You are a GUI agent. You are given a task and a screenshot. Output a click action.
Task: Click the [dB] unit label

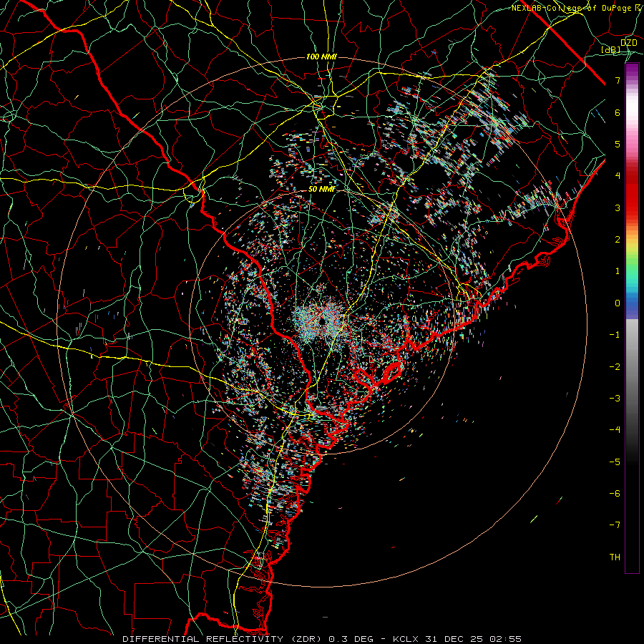coord(611,50)
